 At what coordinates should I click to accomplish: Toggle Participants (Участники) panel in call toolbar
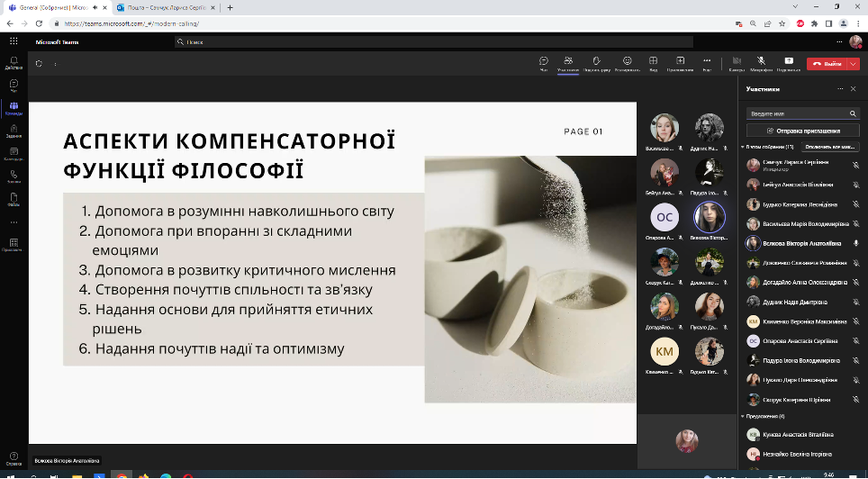pos(568,64)
